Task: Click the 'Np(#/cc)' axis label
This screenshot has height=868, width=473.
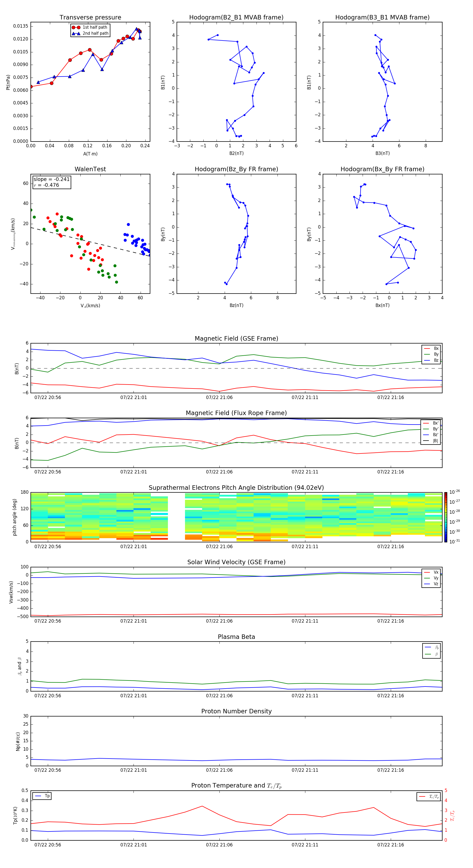Action: pos(18,741)
